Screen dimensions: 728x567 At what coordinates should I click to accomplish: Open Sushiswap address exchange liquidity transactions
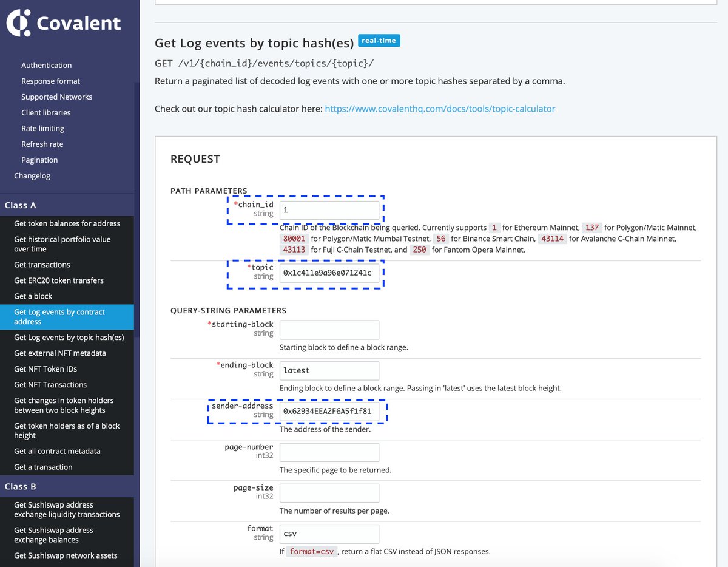coord(67,509)
